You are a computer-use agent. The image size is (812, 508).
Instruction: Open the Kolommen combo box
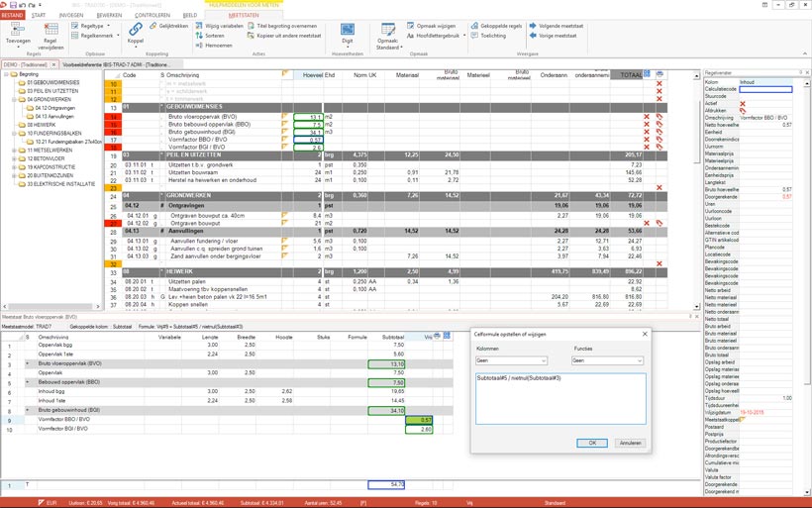pyautogui.click(x=511, y=360)
